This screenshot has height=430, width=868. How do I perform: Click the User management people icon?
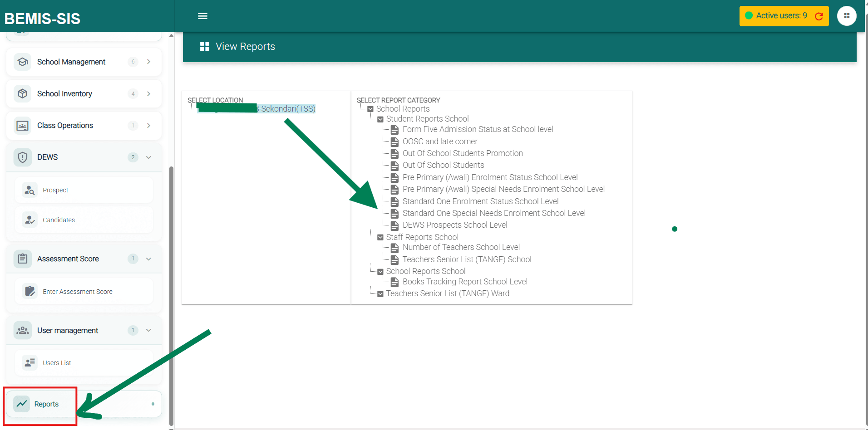click(x=23, y=331)
